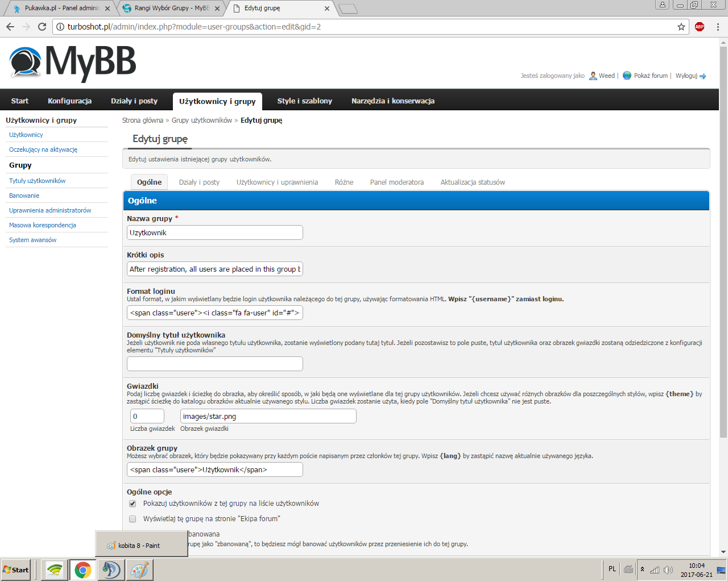The height and width of the screenshot is (582, 728).
Task: Open Tytuły użytkowników sidebar link
Action: coord(38,181)
